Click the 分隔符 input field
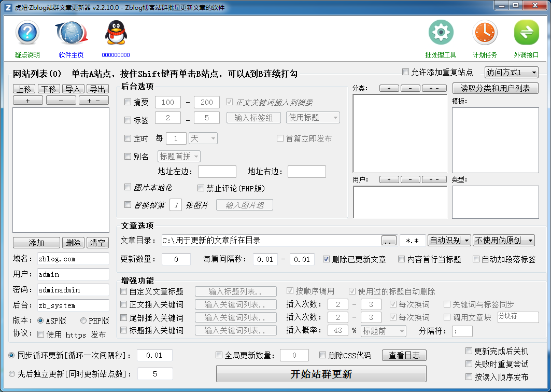This screenshot has height=392, width=551. click(x=462, y=331)
